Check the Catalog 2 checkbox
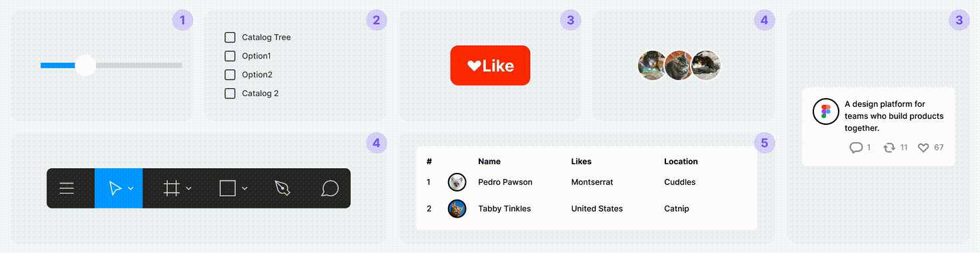 pos(230,93)
